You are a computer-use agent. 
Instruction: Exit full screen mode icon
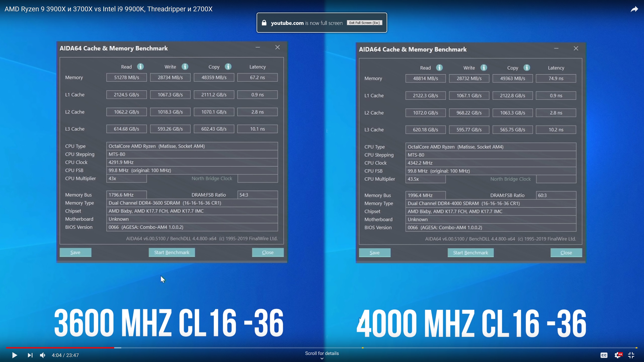631,355
